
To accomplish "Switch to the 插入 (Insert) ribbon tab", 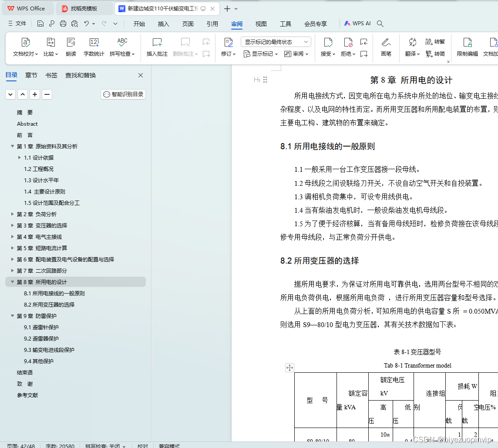I will (x=164, y=24).
